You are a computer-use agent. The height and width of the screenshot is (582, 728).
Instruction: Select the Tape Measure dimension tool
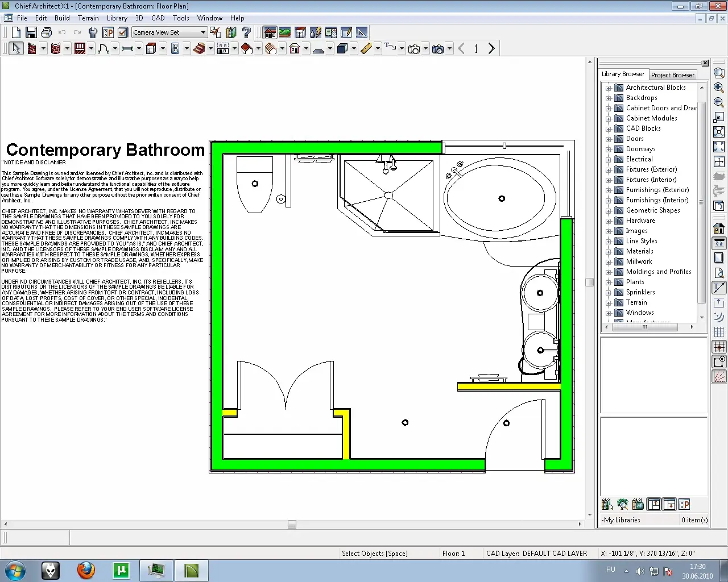(x=366, y=49)
